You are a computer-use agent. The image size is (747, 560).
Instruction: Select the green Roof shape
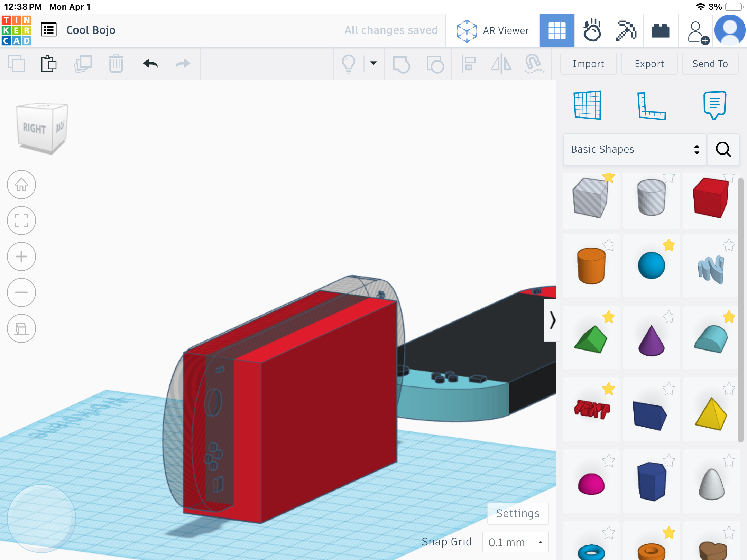[x=591, y=339]
